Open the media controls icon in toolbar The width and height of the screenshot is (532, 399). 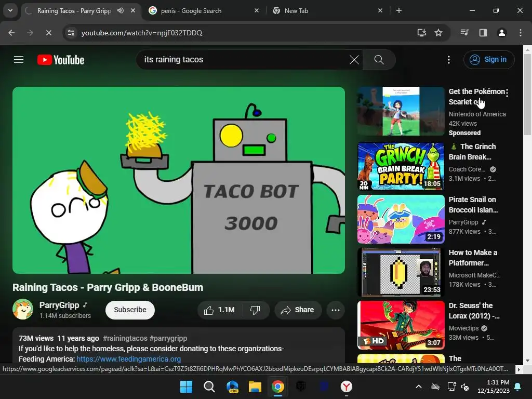pos(464,33)
